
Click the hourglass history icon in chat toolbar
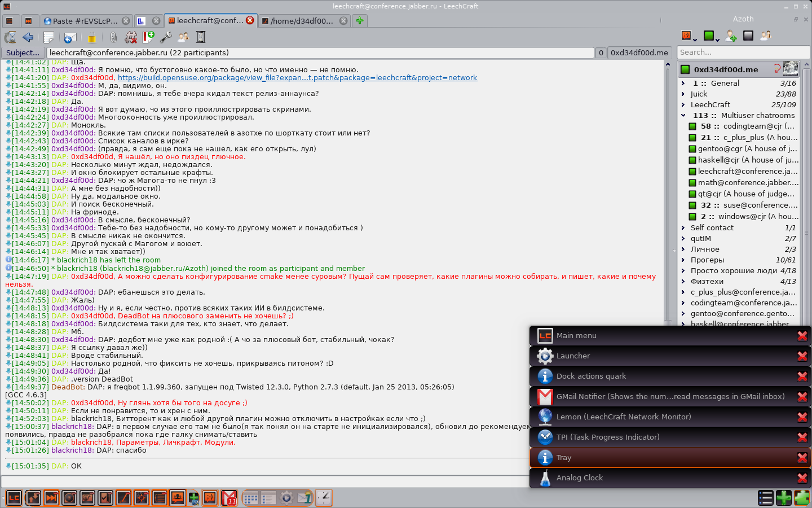click(x=10, y=37)
